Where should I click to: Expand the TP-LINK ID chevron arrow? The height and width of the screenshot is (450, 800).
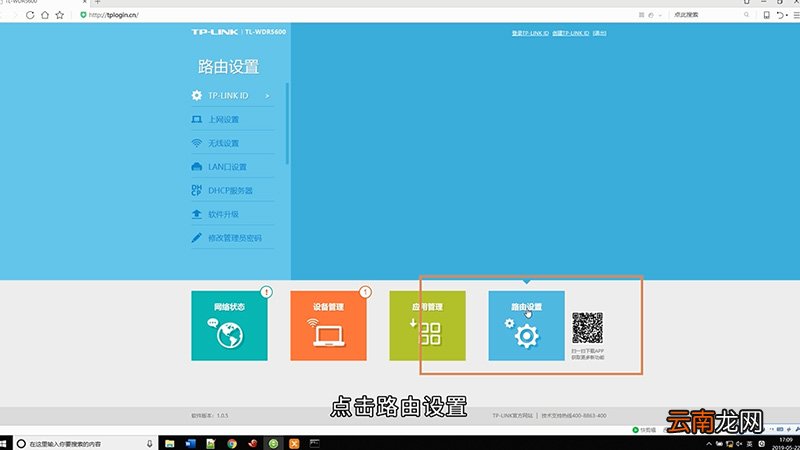pyautogui.click(x=267, y=96)
